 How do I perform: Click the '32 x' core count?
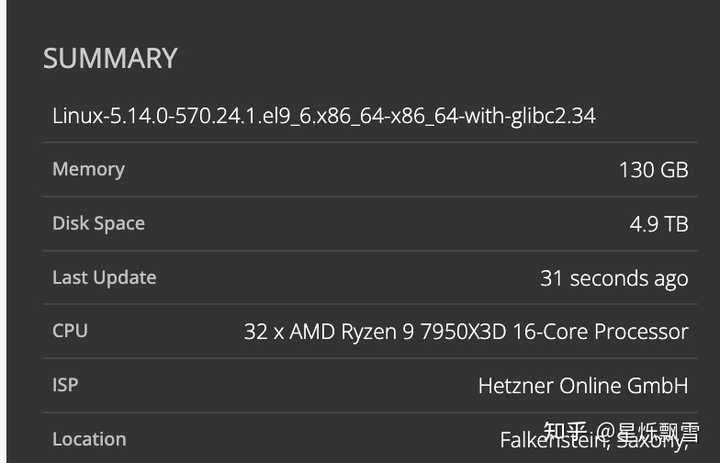click(264, 332)
